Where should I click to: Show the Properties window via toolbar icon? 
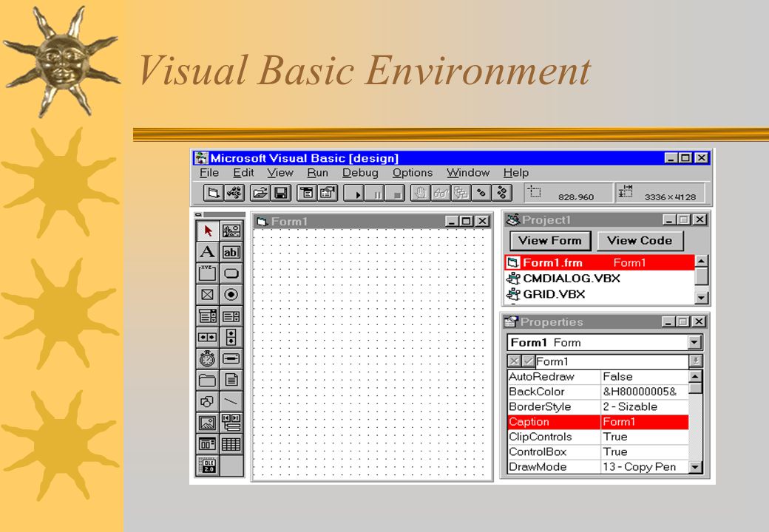328,193
